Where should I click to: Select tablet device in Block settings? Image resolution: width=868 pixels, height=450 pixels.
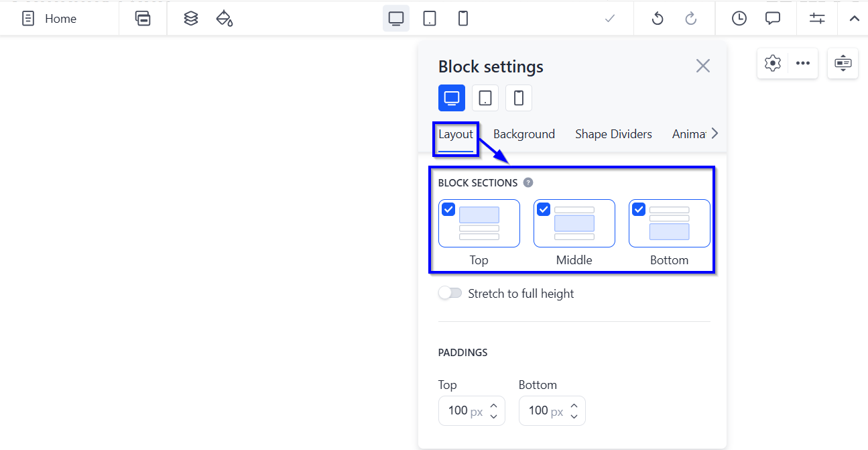[485, 98]
